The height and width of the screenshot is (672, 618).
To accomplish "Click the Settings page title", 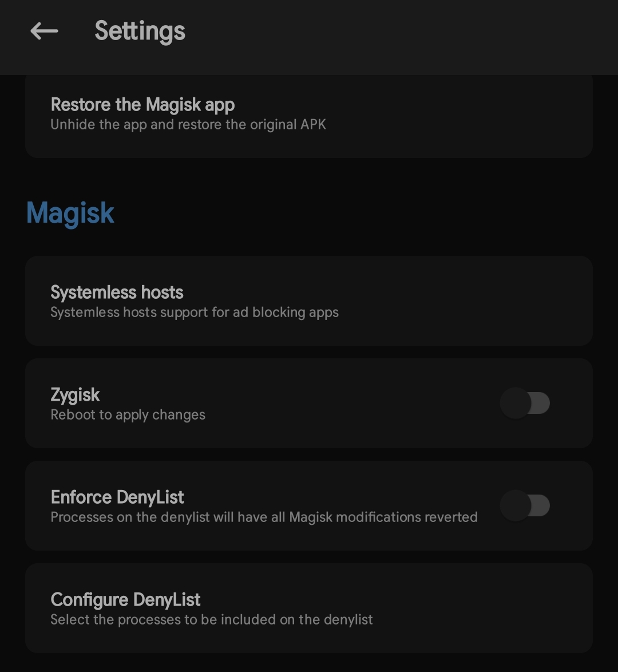I will 140,31.
